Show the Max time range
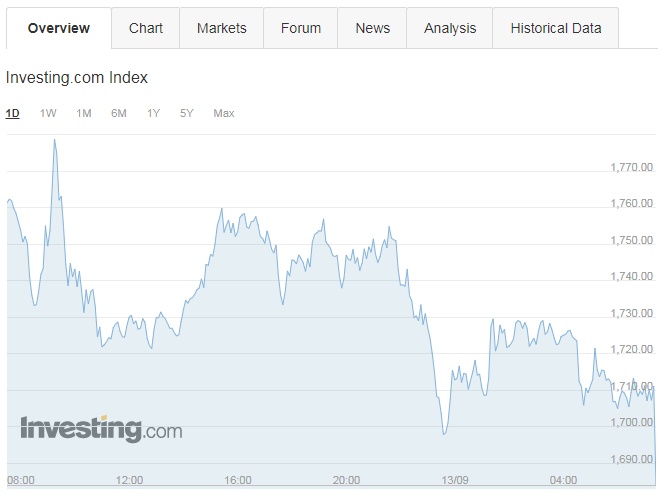The height and width of the screenshot is (498, 662). 224,113
